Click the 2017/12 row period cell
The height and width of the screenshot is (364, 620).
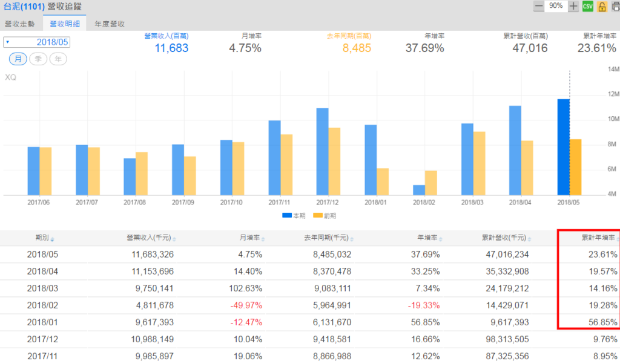(x=42, y=340)
